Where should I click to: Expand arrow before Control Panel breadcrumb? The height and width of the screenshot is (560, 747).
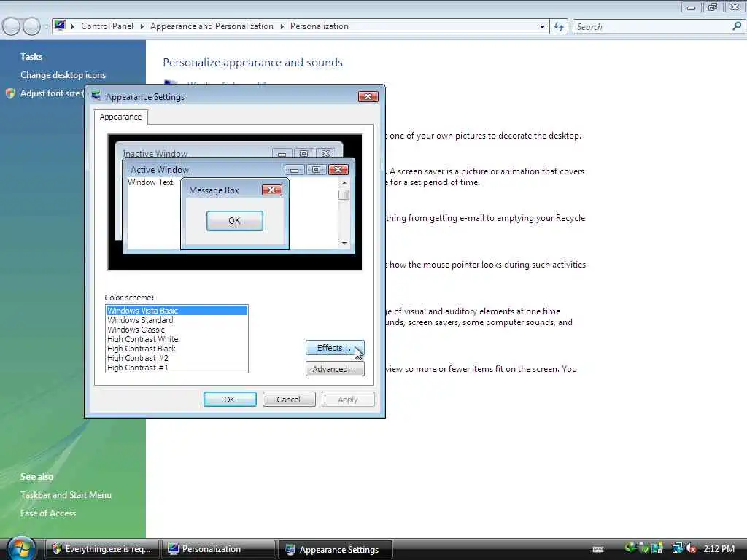(73, 26)
